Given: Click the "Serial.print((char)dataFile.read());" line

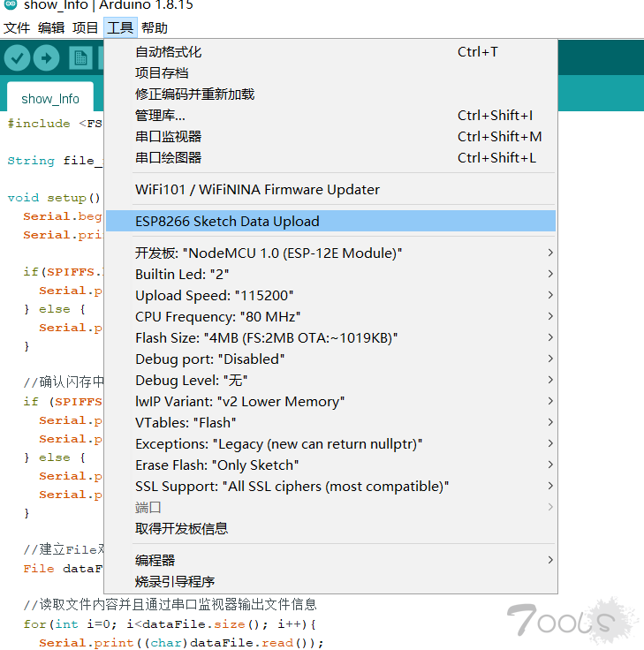Looking at the screenshot, I should [181, 643].
